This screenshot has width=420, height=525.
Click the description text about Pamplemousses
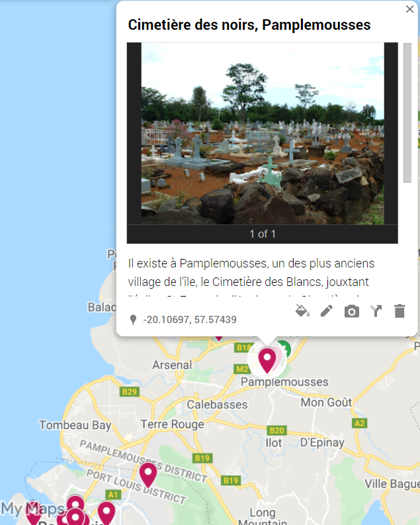[x=251, y=273]
